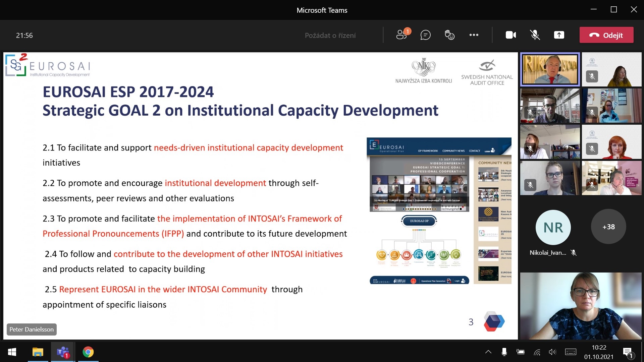The height and width of the screenshot is (362, 644).
Task: Click the Nikolai_Ivan... muted mic icon
Action: pos(574,253)
